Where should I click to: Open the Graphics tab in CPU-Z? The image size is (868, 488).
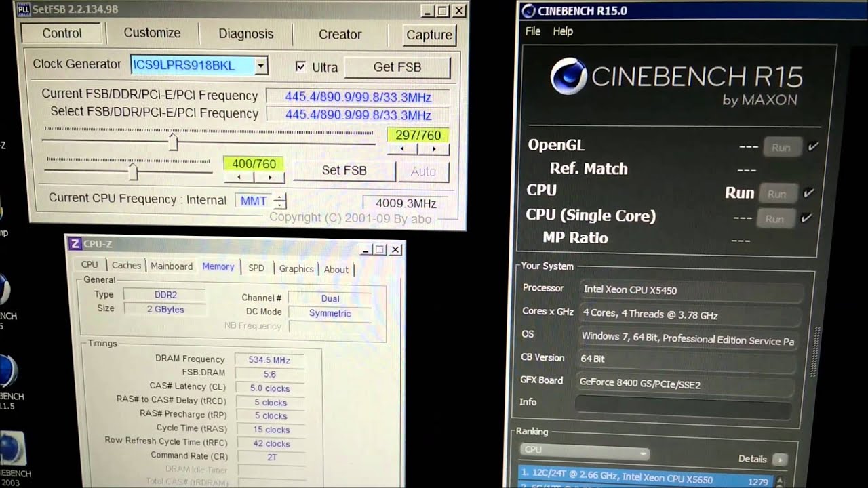pyautogui.click(x=296, y=268)
